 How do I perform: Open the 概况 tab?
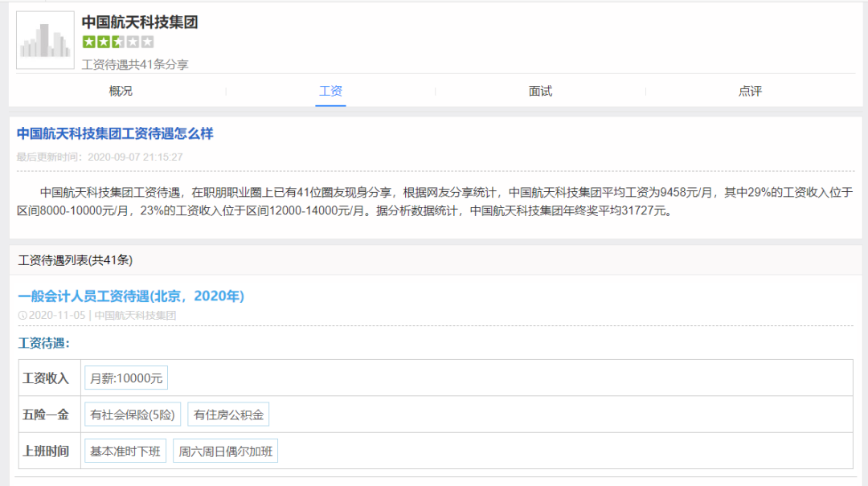[121, 91]
